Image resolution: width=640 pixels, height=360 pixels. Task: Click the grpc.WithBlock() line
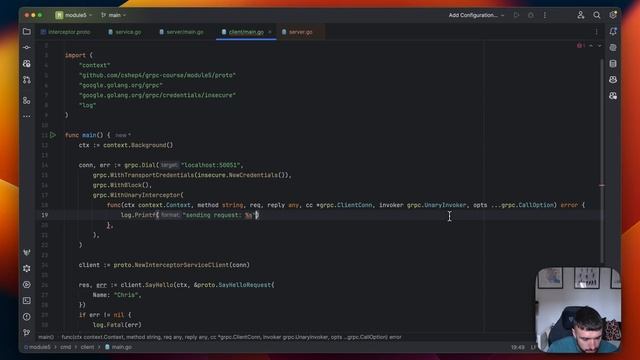(x=122, y=185)
